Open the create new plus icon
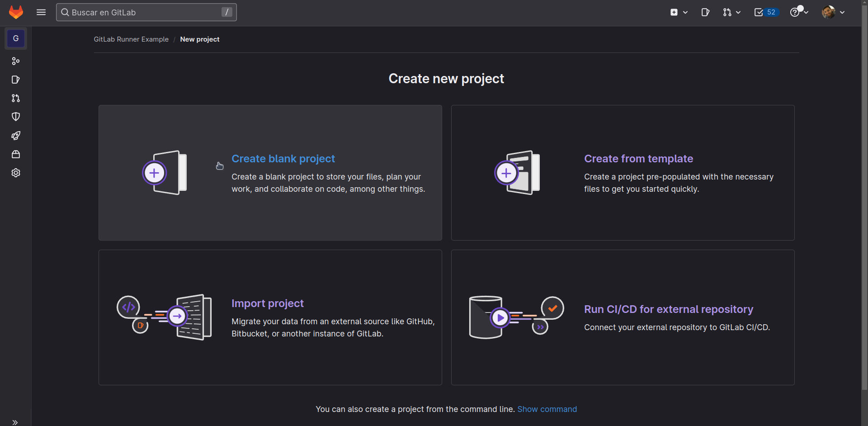Image resolution: width=868 pixels, height=426 pixels. [x=674, y=12]
